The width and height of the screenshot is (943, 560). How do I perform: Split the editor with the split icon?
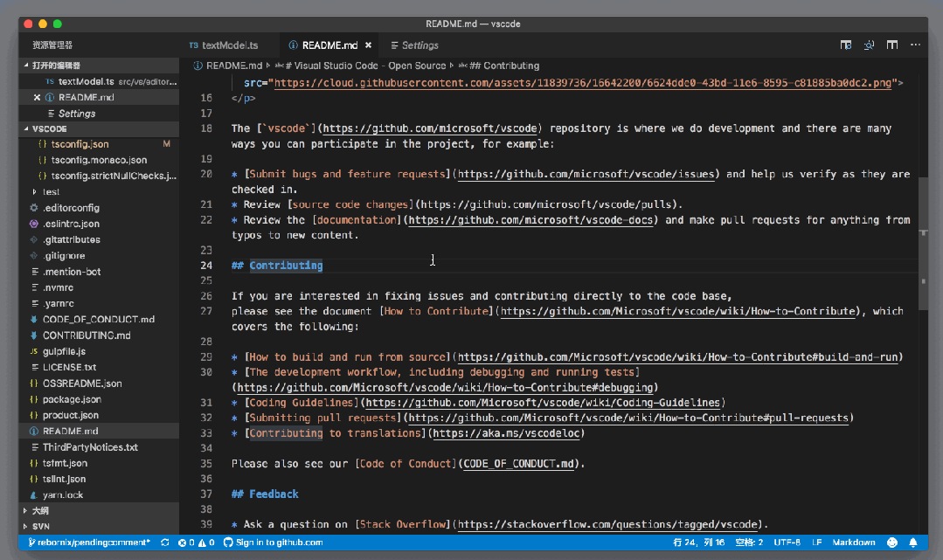click(892, 45)
